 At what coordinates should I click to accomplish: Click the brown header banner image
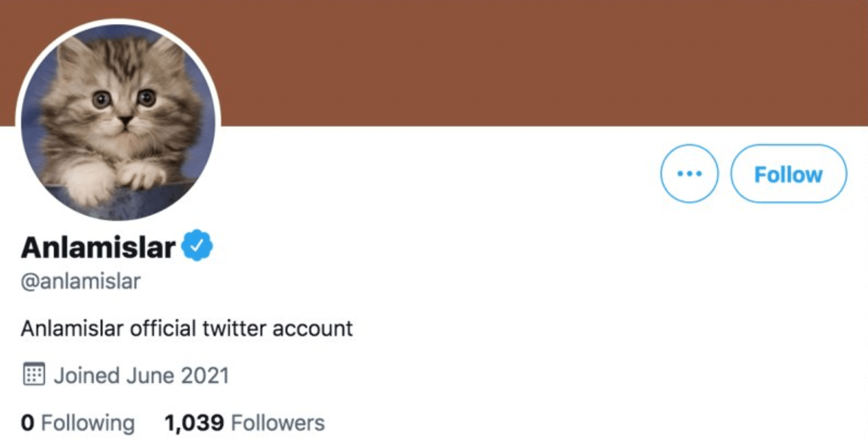pos(509,61)
